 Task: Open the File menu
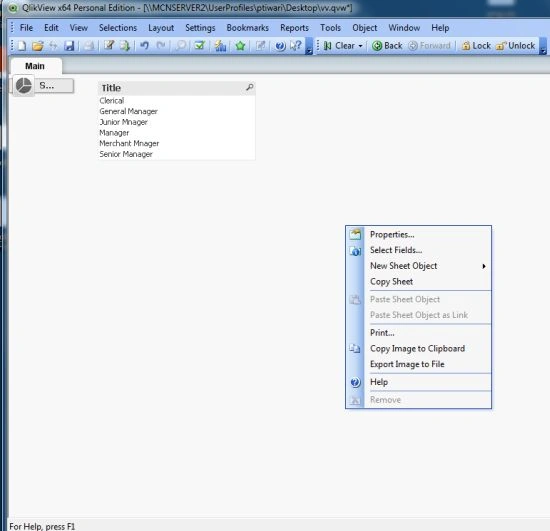[x=26, y=28]
